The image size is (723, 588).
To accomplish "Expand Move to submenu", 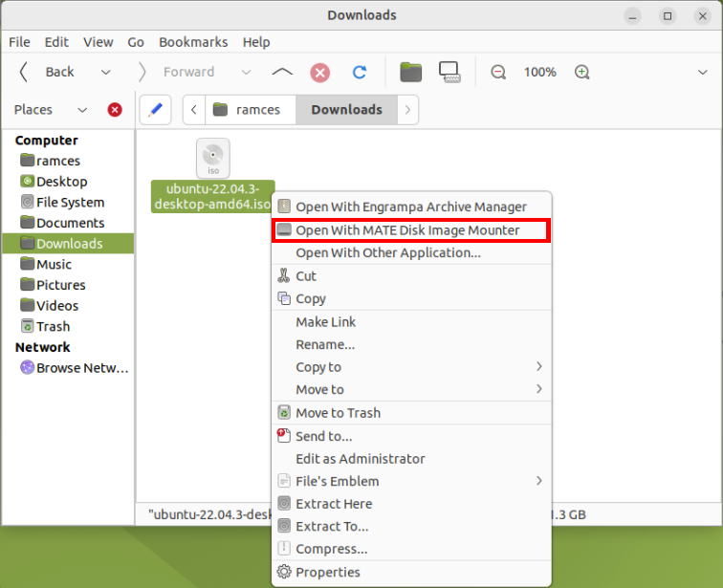I will point(411,389).
